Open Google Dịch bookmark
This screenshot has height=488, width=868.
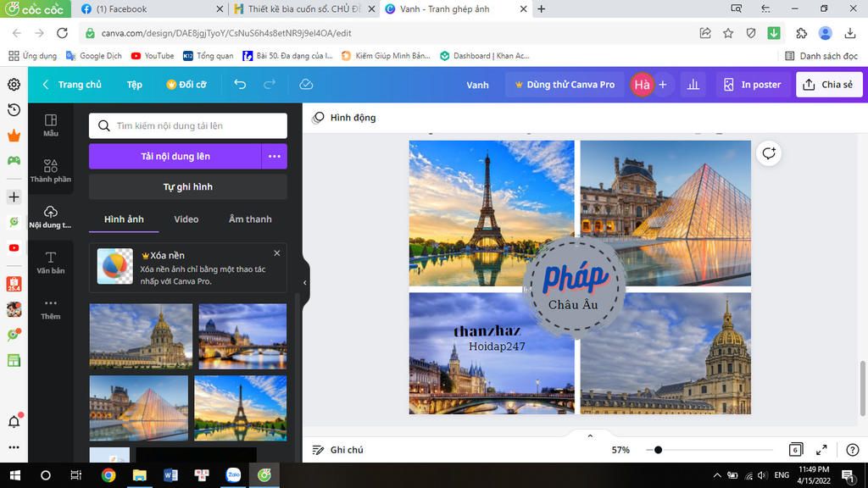(x=93, y=56)
